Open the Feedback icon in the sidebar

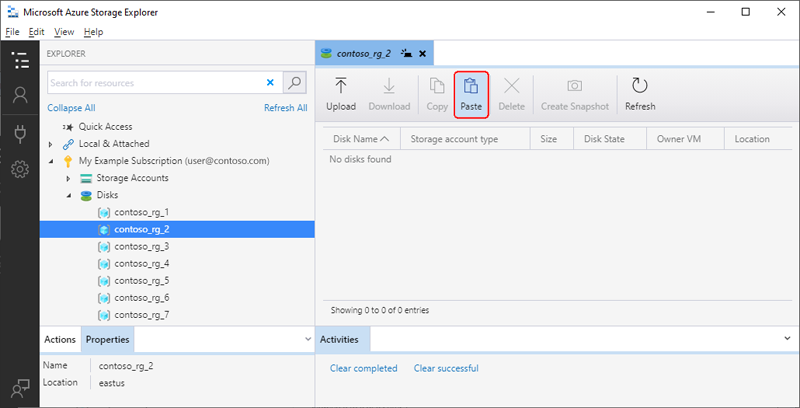point(20,389)
